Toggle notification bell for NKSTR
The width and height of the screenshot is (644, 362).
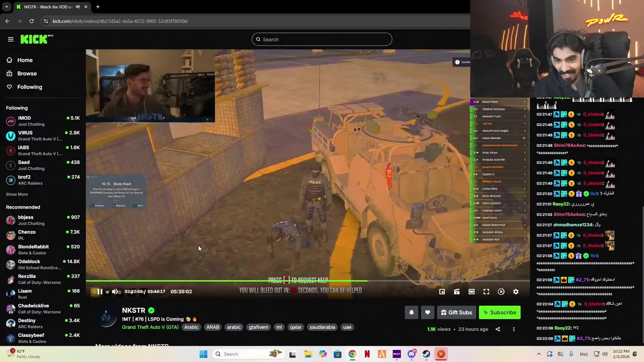click(x=412, y=313)
